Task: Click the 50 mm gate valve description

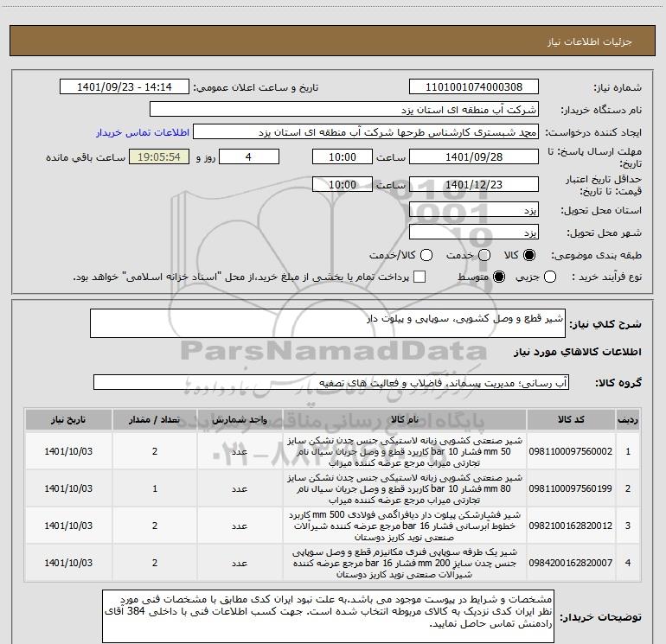Action: (x=405, y=451)
